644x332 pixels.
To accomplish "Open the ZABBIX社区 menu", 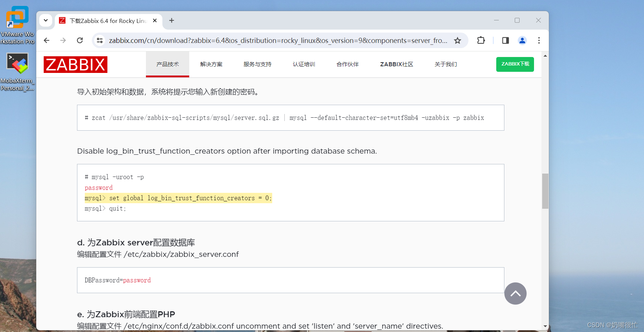I will click(x=397, y=64).
